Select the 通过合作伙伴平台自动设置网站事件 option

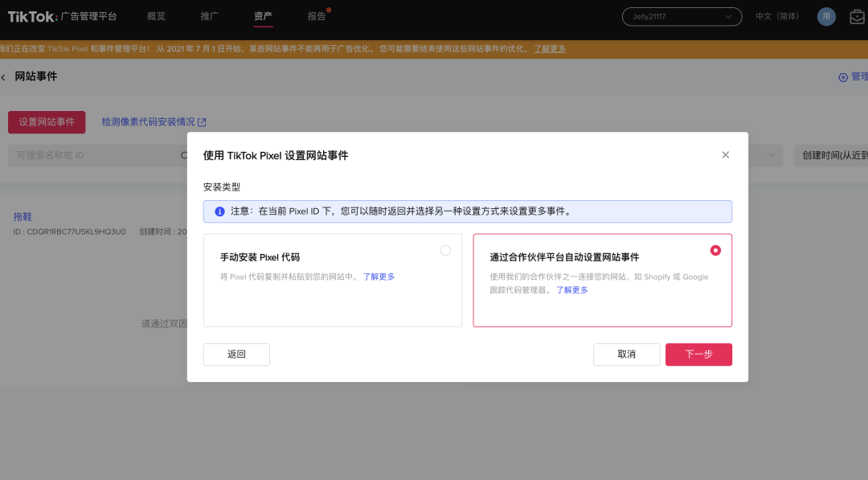715,250
